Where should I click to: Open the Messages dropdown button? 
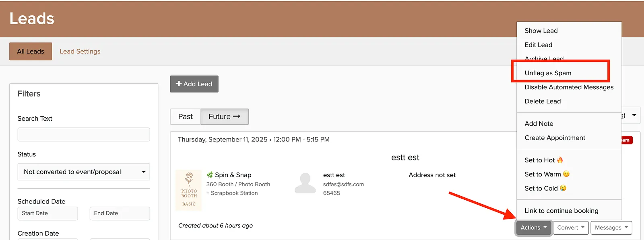[611, 228]
